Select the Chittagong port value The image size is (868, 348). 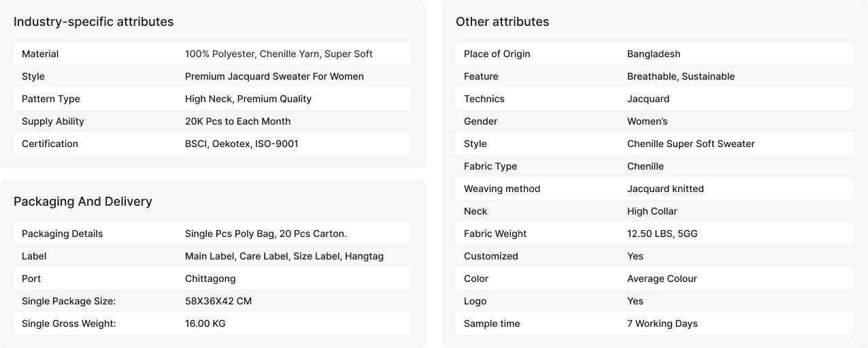coord(210,279)
